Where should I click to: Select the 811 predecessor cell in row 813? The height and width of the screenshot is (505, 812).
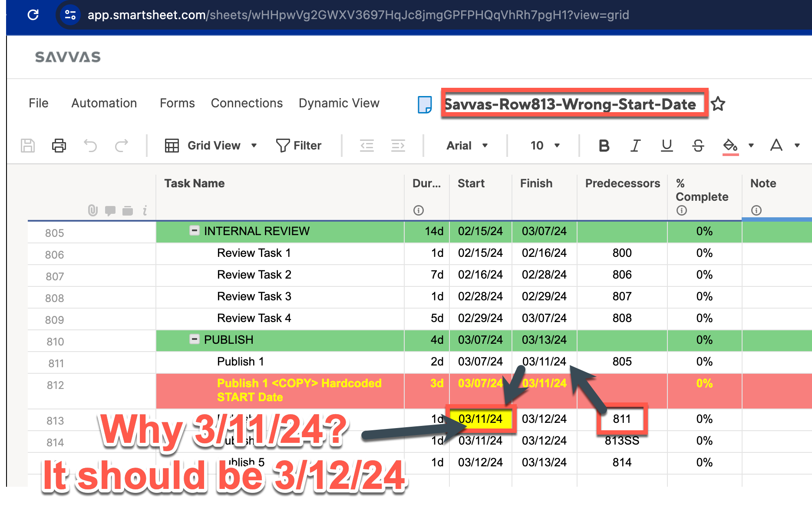click(622, 419)
